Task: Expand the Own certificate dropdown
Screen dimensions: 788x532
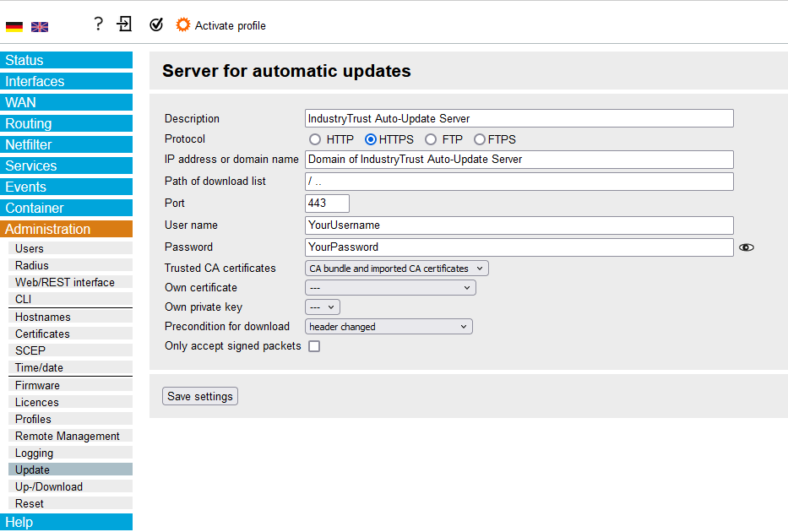Action: 390,288
